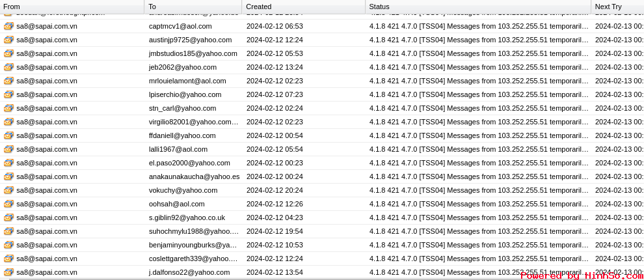Image resolution: width=644 pixels, height=280 pixels.
Task: Click status message in oohsah@aol.com row
Action: (479, 204)
